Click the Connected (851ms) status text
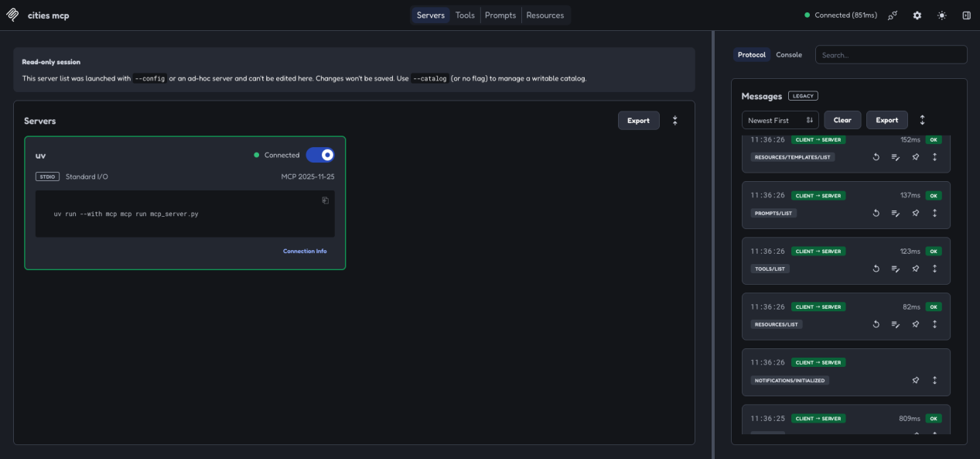This screenshot has height=459, width=980. click(x=845, y=15)
